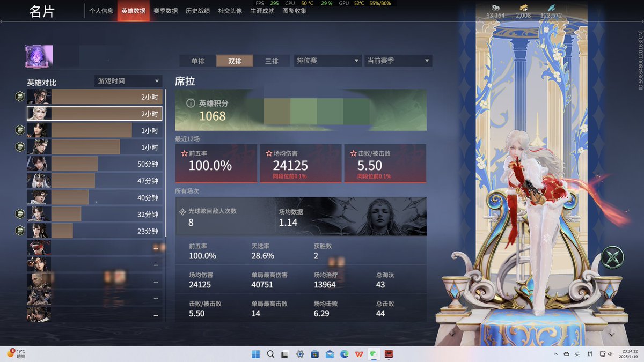Switch to the 英雄数据 tab

pyautogui.click(x=133, y=11)
